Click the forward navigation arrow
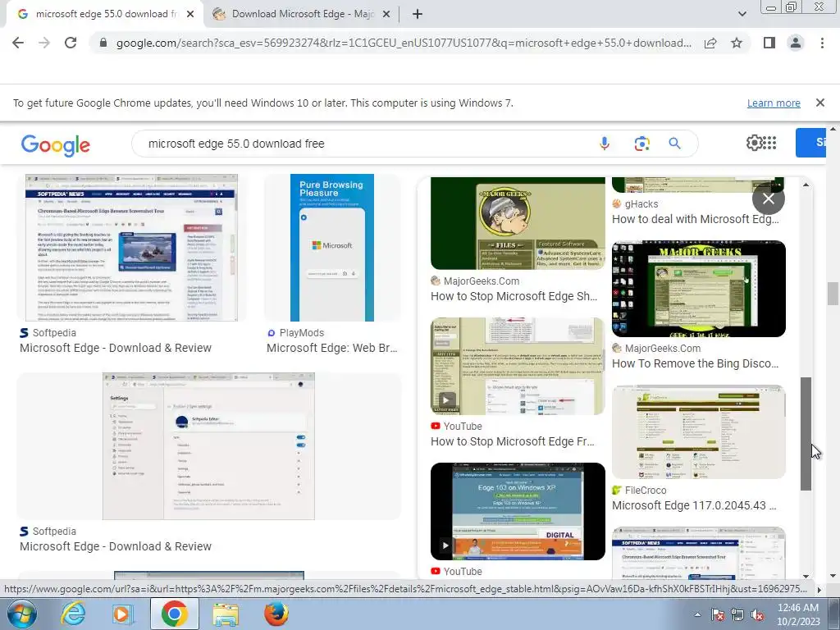This screenshot has width=840, height=630. click(x=44, y=43)
